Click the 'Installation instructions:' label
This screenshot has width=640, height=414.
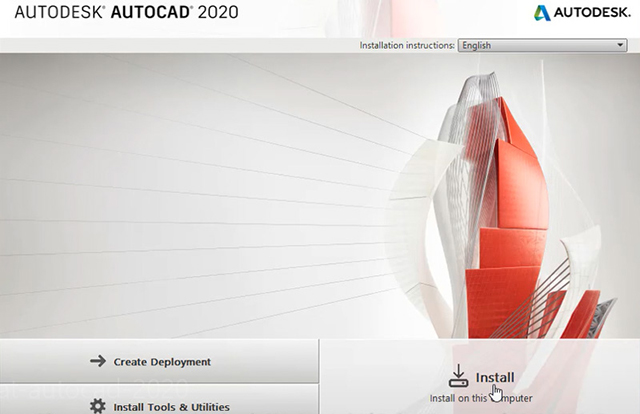tap(407, 45)
